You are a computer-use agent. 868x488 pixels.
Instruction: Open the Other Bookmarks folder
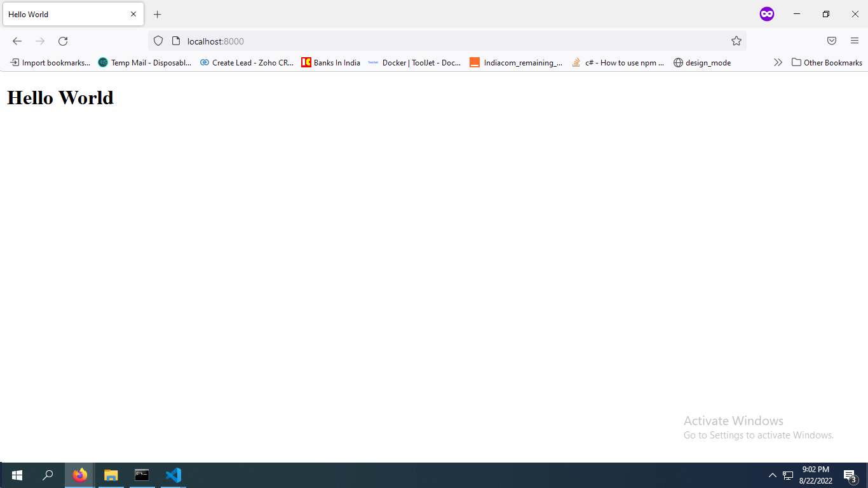click(827, 62)
